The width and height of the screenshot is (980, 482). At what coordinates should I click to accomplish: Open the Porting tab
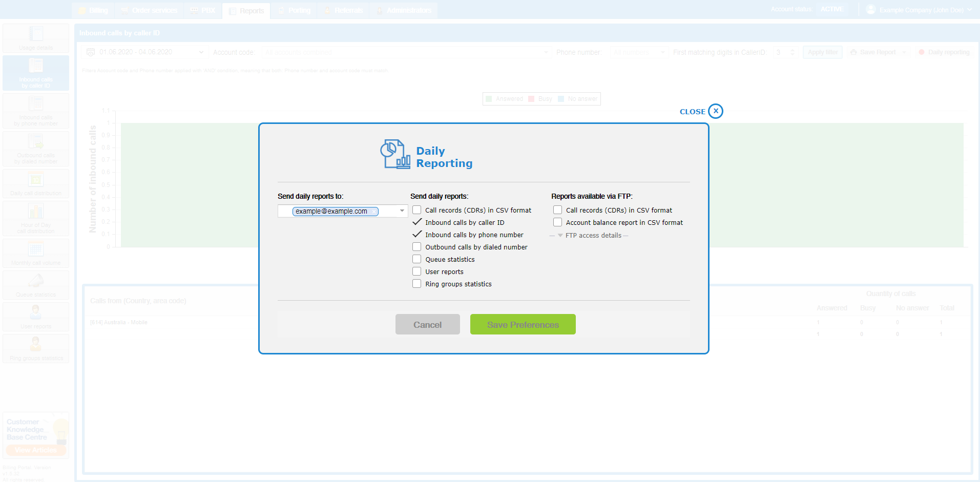coord(294,10)
